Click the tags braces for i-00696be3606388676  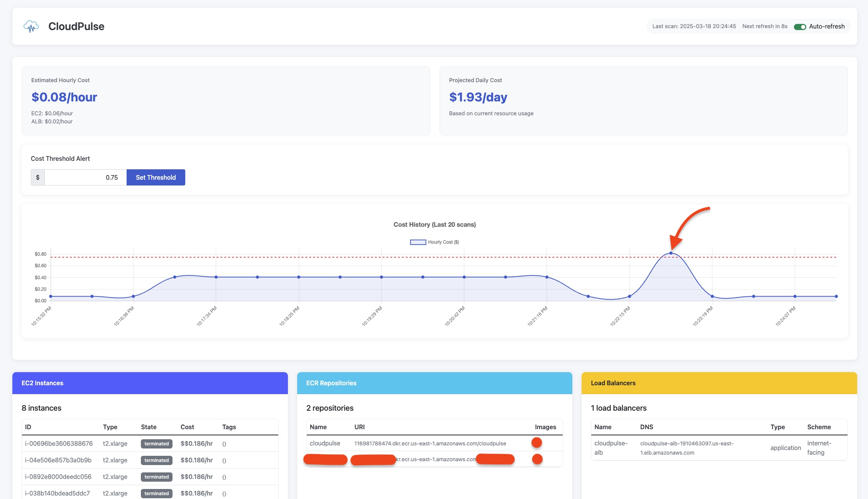224,444
